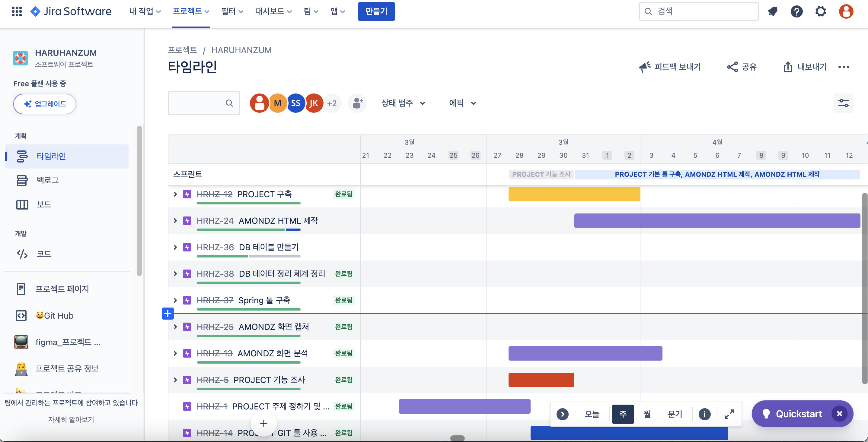868x442 pixels.
Task: Open the 상태 범주 dropdown
Action: 403,103
